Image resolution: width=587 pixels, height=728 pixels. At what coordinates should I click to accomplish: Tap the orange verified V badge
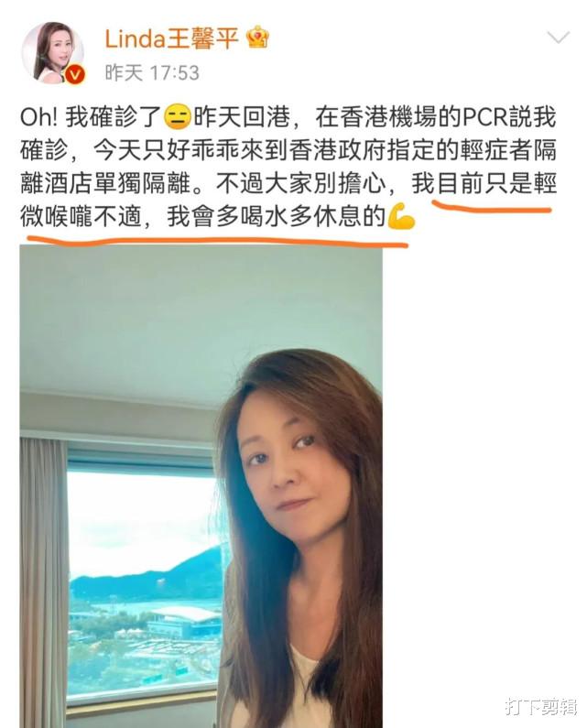76,75
